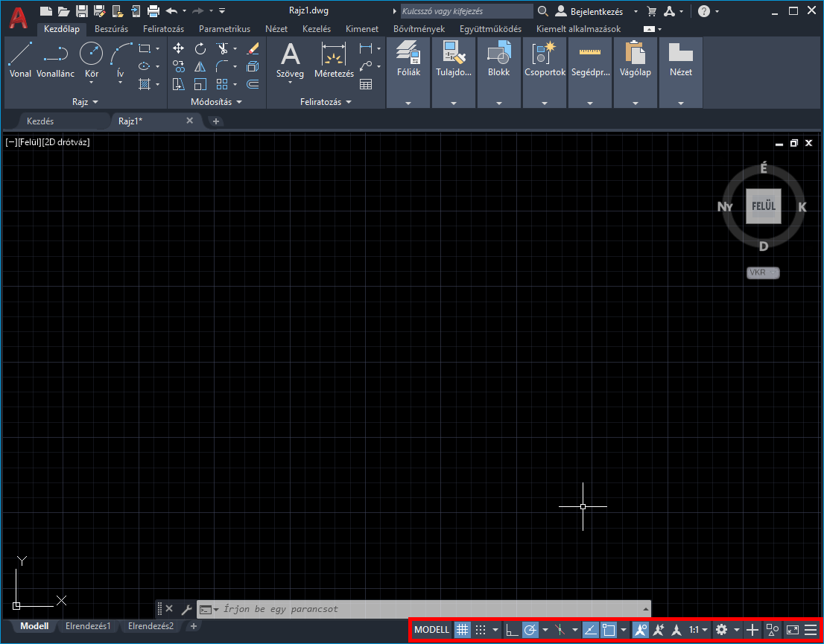This screenshot has width=824, height=644.
Task: Click the Plot printer icon in quick access
Action: point(153,11)
